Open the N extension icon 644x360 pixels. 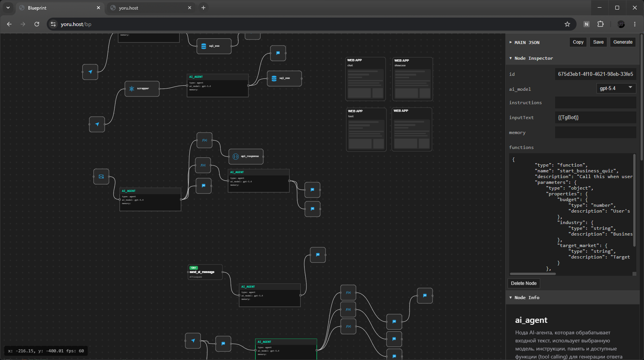586,24
